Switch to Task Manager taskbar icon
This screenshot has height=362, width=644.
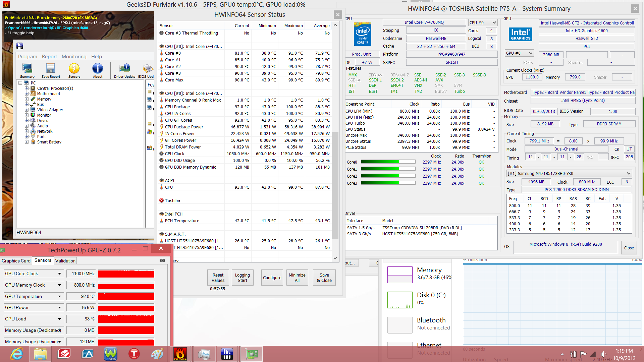204,354
